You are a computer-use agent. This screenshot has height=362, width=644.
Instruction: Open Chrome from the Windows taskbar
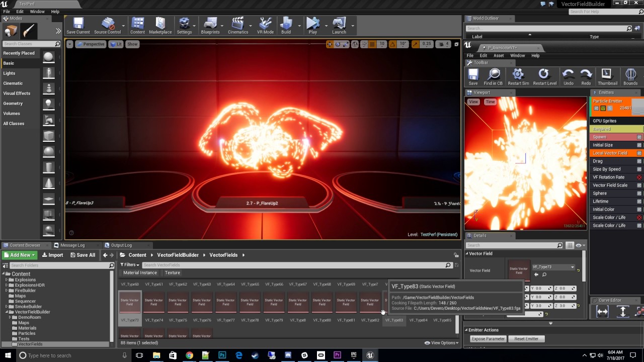click(189, 355)
